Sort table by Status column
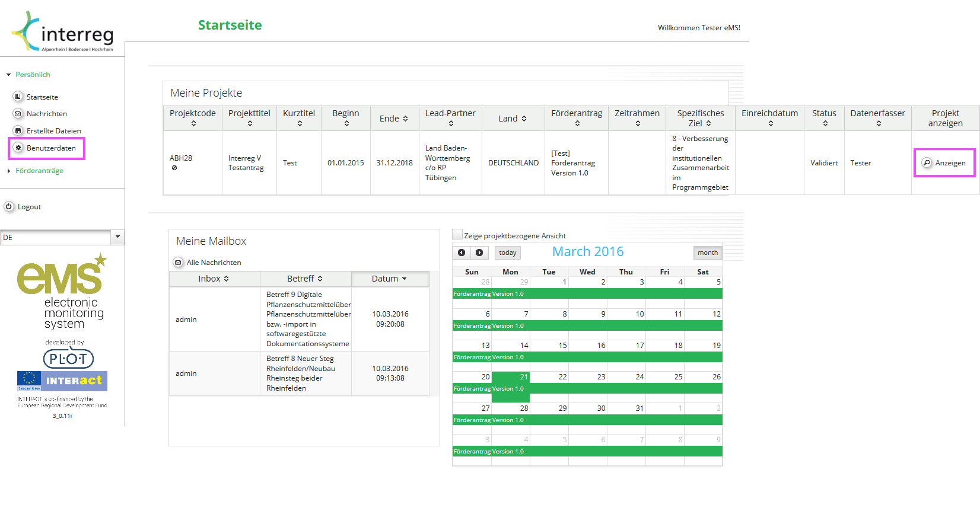 [x=824, y=118]
